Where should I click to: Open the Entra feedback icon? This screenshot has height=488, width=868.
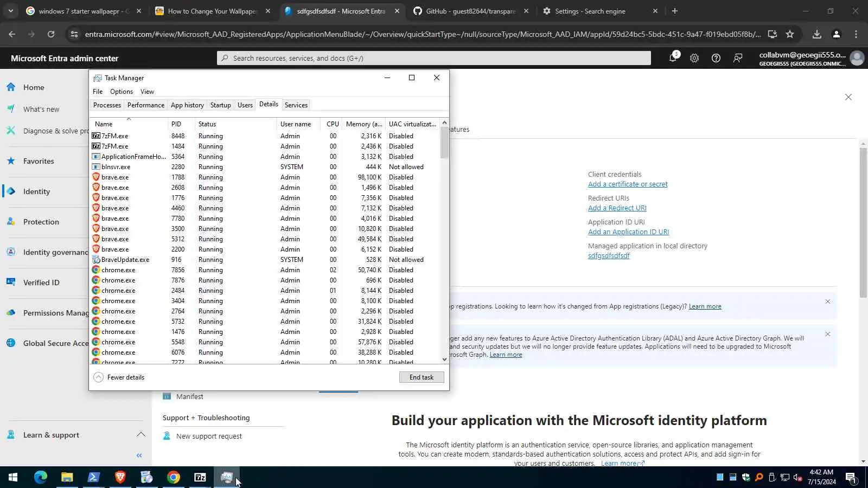tap(738, 58)
